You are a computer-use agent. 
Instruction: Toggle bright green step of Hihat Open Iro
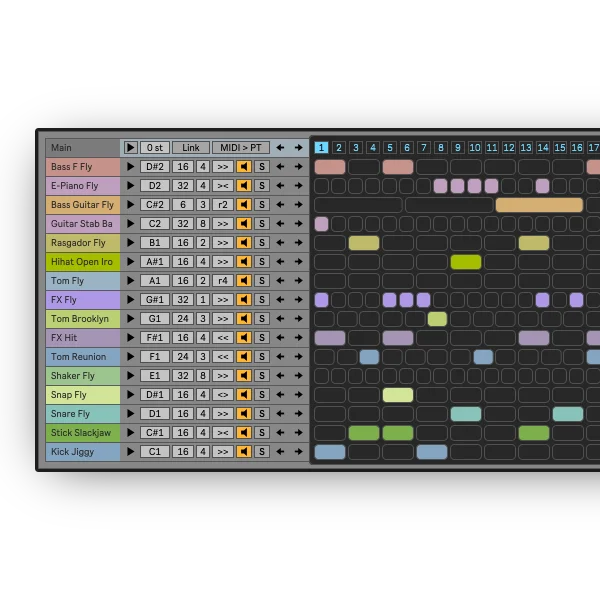click(x=466, y=262)
